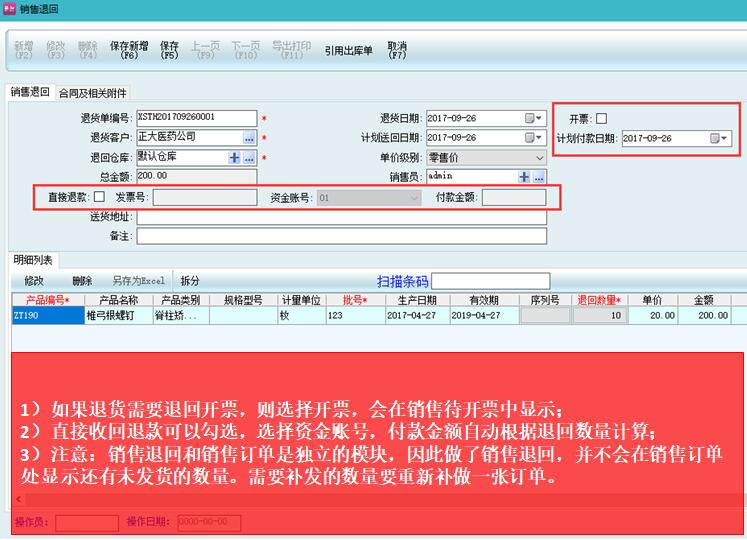Screen dimensions: 747x540
Task: Click 引用出库单 in the toolbar
Action: click(348, 50)
